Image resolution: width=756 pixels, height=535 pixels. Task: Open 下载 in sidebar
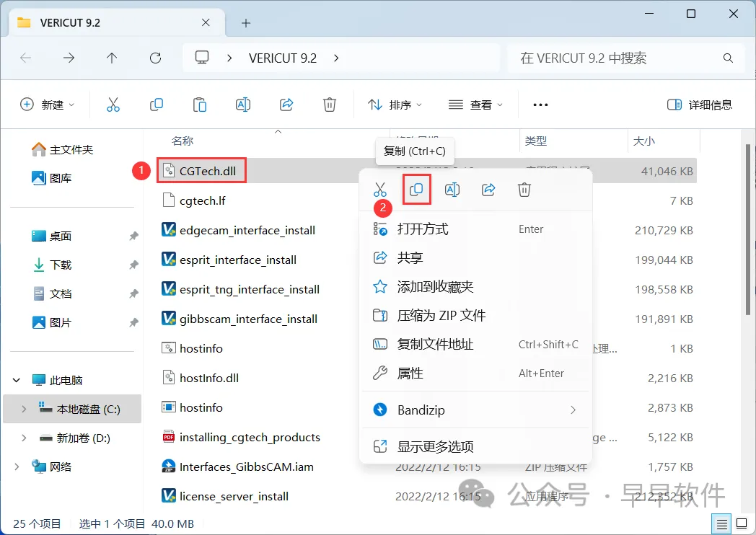pos(52,265)
